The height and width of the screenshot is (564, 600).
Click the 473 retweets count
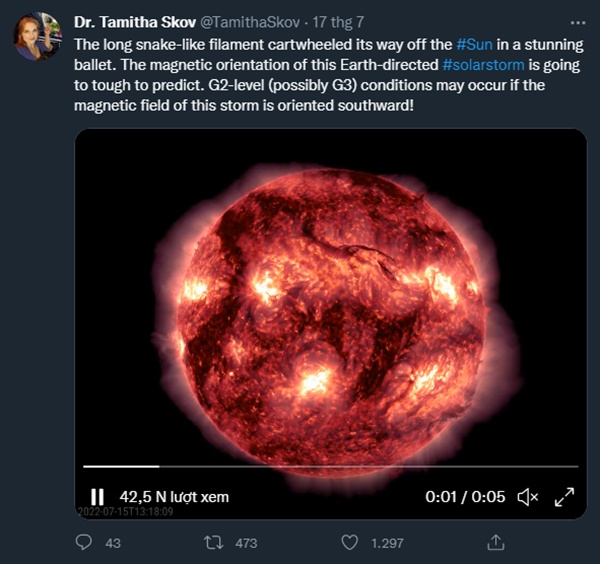point(245,543)
